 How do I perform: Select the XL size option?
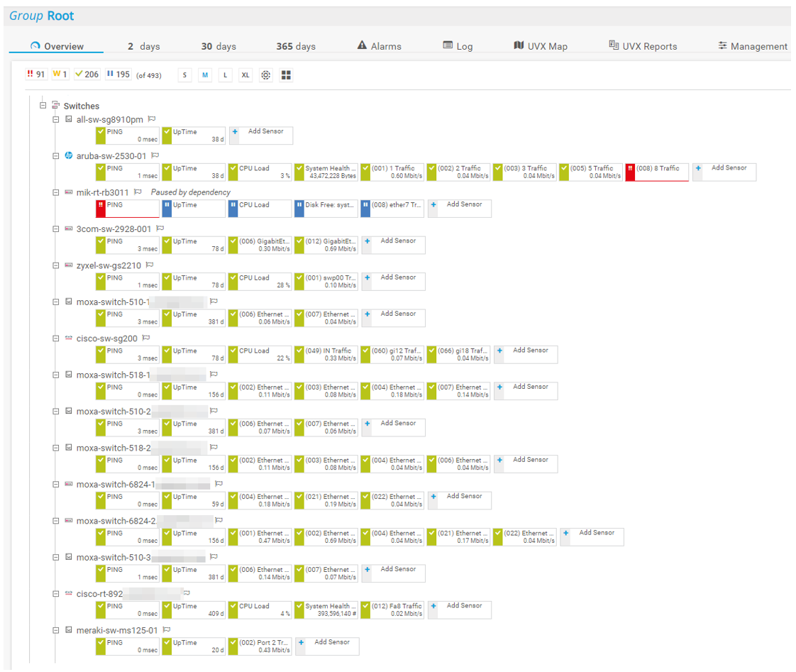click(x=245, y=75)
